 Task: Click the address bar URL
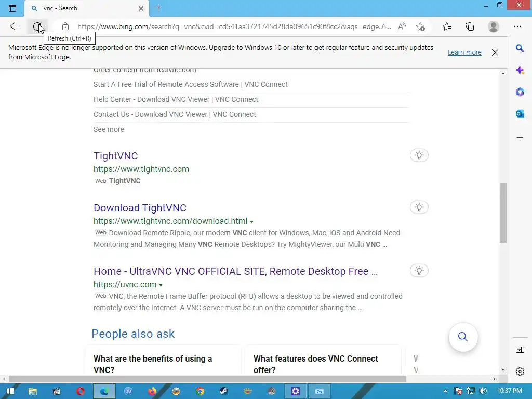pos(234,26)
